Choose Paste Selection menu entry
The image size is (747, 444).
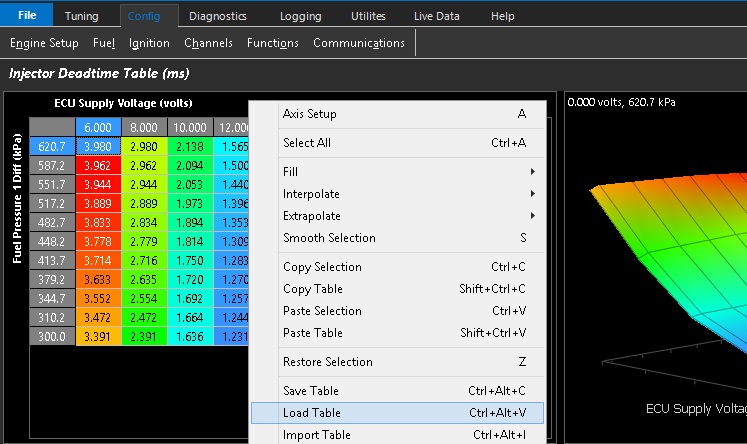(397, 311)
